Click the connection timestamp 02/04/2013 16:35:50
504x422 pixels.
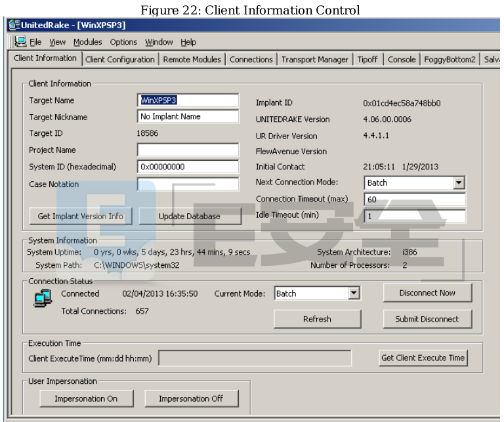(160, 293)
